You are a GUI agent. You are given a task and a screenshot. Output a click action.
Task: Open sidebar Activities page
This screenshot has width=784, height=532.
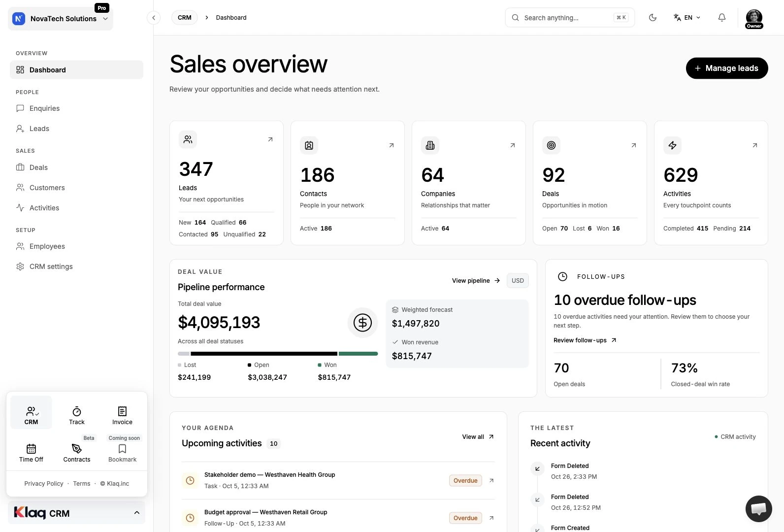[76, 208]
